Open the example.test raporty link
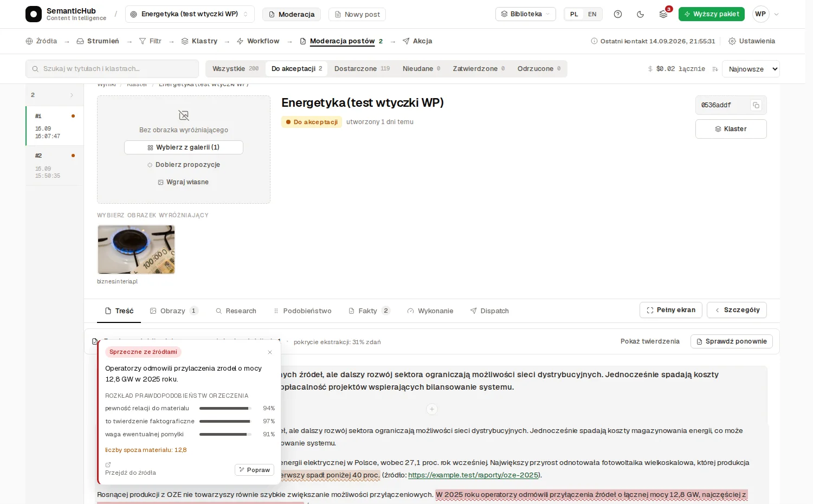The width and height of the screenshot is (813, 504). pos(474,475)
